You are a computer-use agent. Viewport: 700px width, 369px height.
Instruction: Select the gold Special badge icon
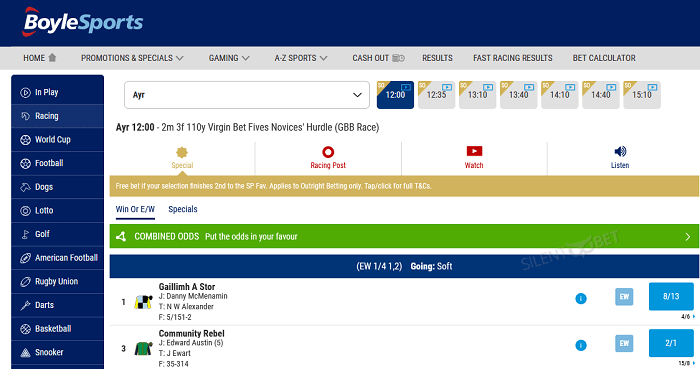coord(182,152)
